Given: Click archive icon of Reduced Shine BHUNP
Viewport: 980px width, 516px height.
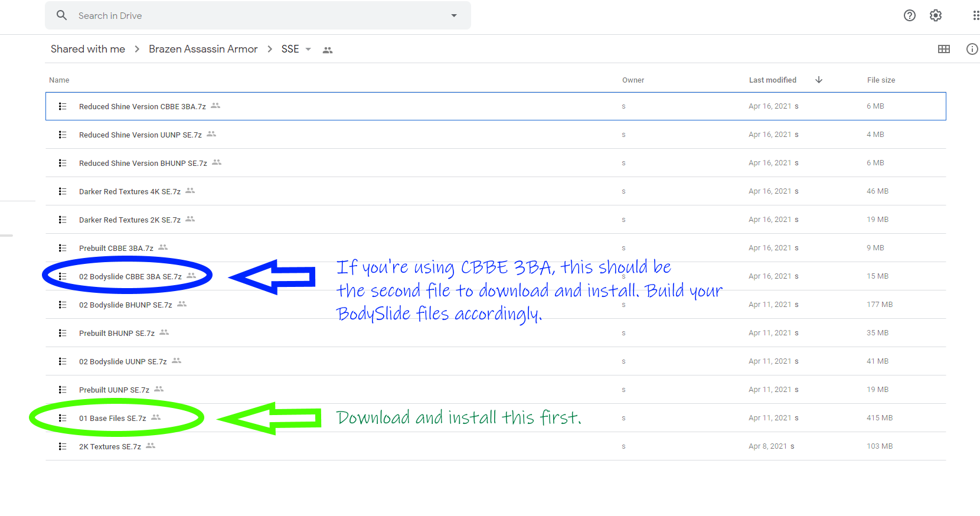Looking at the screenshot, I should coord(63,163).
